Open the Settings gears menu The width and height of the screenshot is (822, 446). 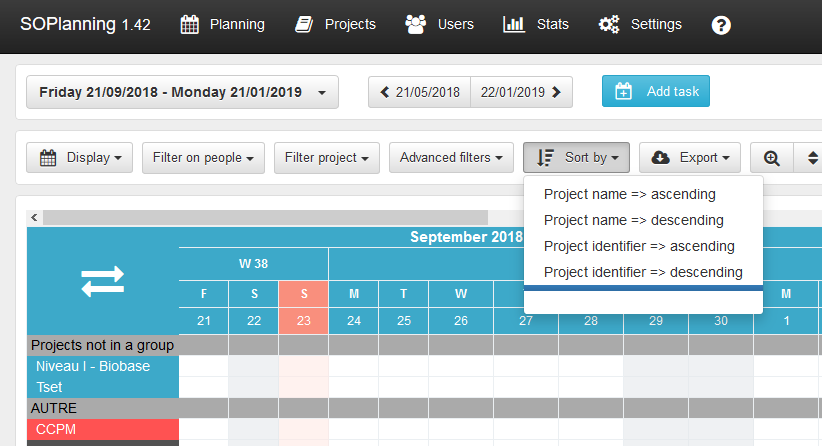coord(640,25)
